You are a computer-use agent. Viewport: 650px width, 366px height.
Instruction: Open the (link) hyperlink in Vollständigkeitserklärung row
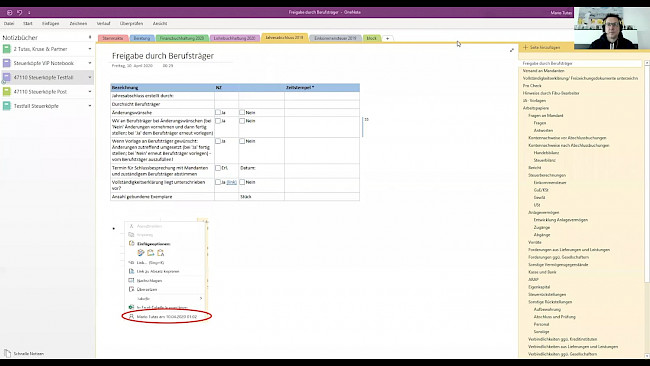click(232, 182)
